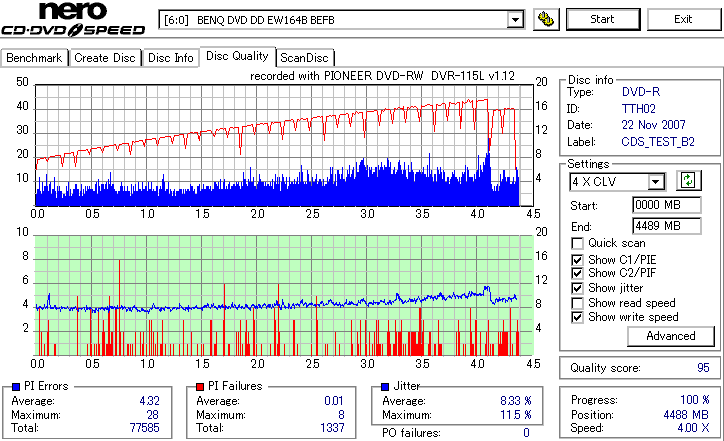Click Jitter average 8.33 %
The image size is (724, 441).
coord(516,401)
